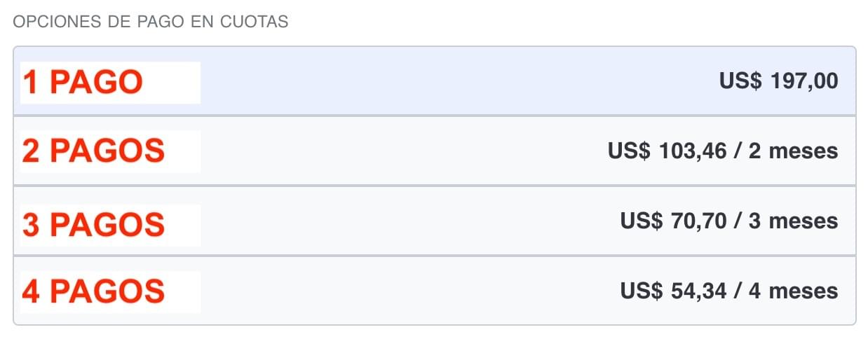868x346 pixels.
Task: Click the "3 meses" duration text
Action: pyautogui.click(x=793, y=221)
